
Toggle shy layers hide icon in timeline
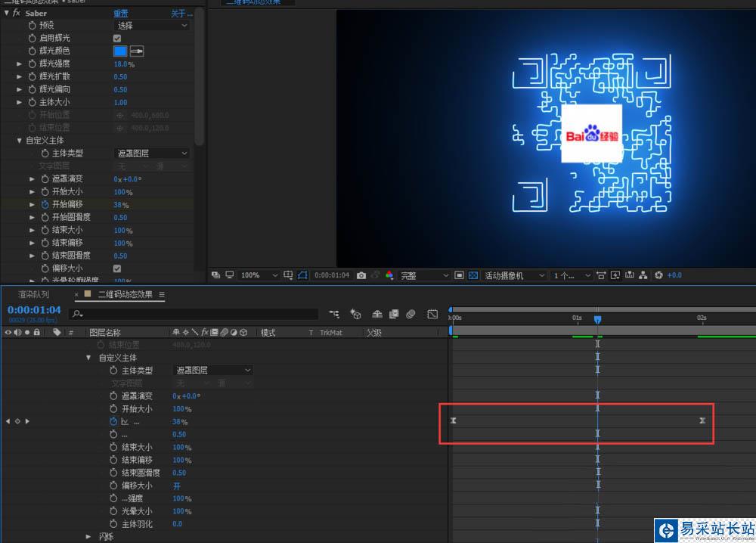pos(377,314)
